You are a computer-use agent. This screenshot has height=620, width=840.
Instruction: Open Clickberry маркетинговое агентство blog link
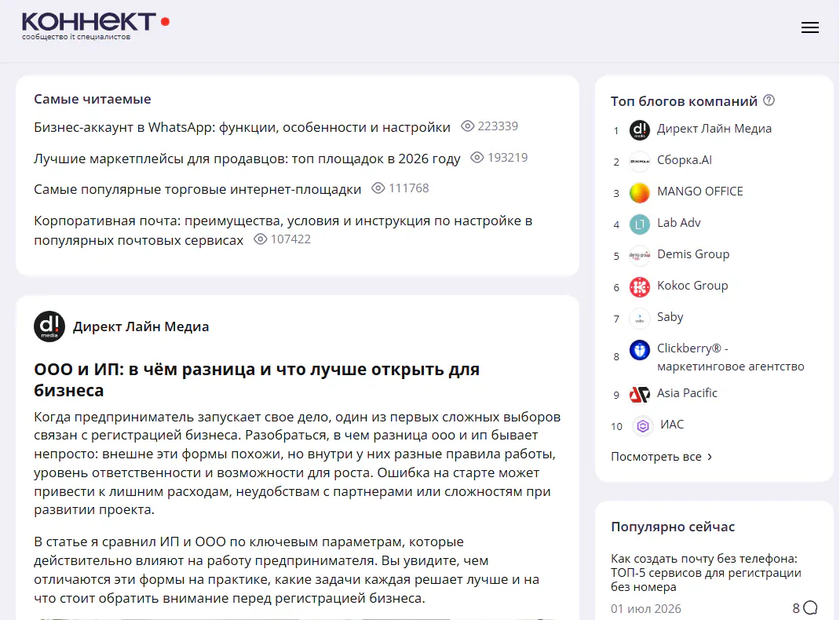tap(731, 357)
